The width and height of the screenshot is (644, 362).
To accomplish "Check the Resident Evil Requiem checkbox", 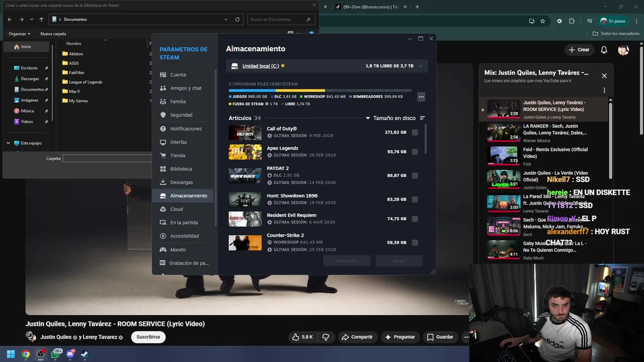I will click(x=415, y=219).
